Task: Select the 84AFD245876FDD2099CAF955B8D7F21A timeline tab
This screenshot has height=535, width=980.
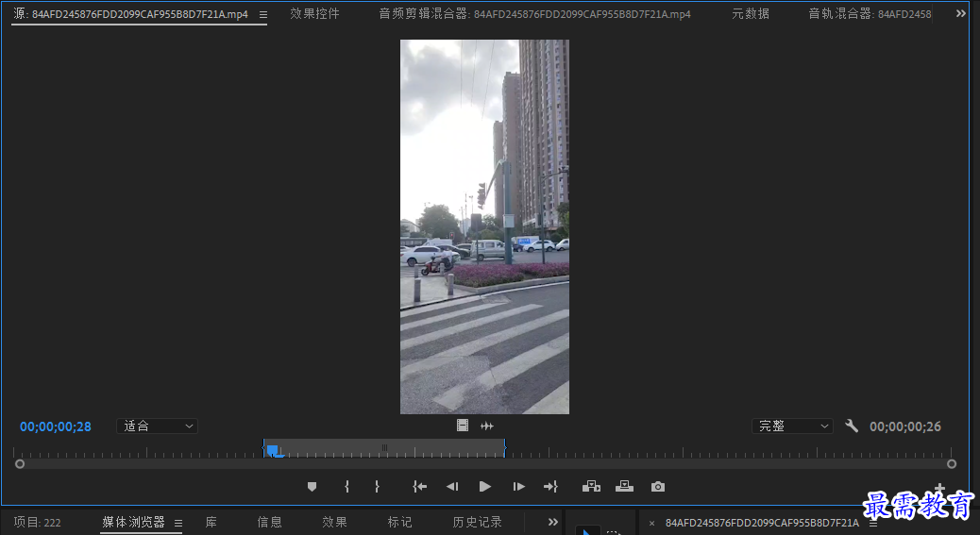Action: [x=762, y=523]
